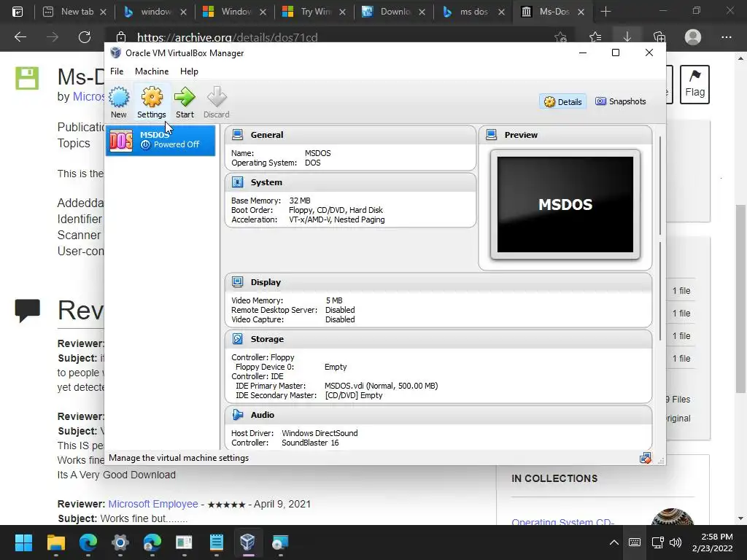Switch to Snapshots view
Screen dimensions: 747x560
click(620, 101)
